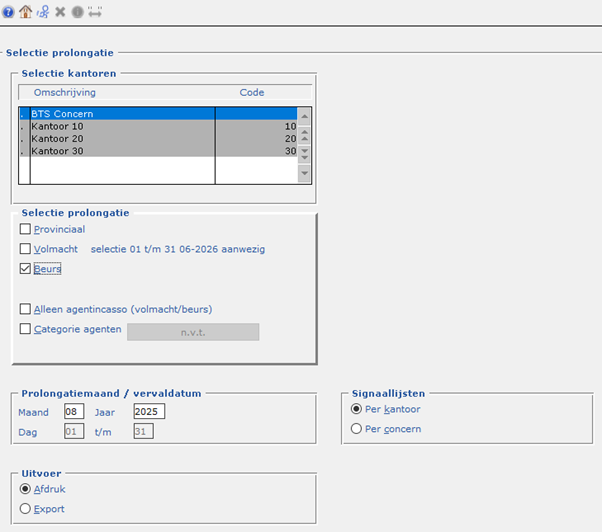
Task: Select the Kantoor 20 row
Action: point(120,139)
